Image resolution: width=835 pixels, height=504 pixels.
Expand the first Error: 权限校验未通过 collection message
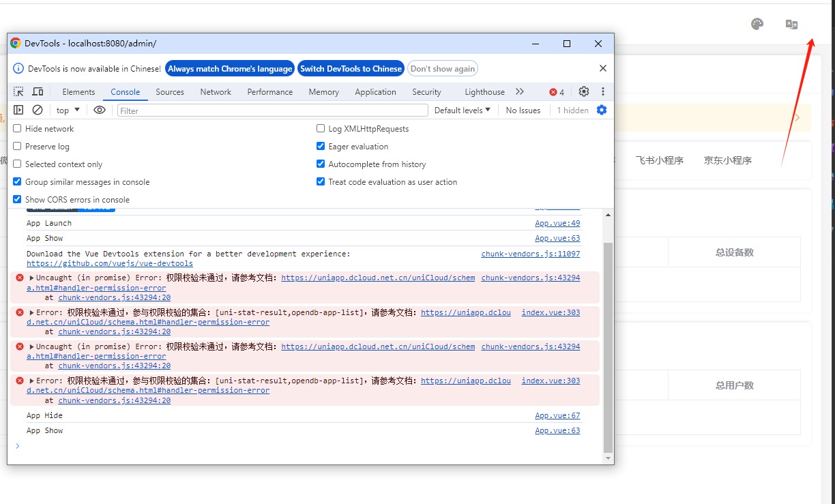coord(31,312)
